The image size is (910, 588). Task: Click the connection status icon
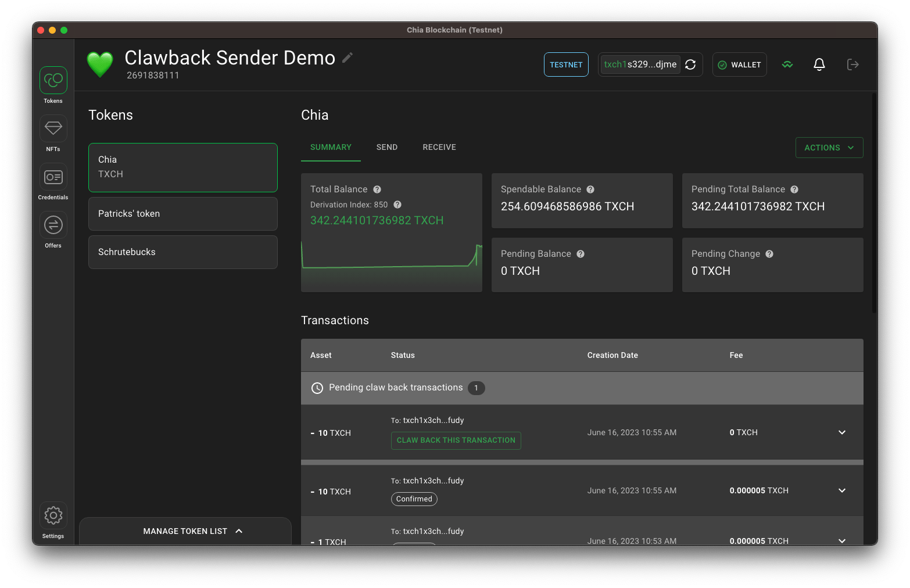787,64
